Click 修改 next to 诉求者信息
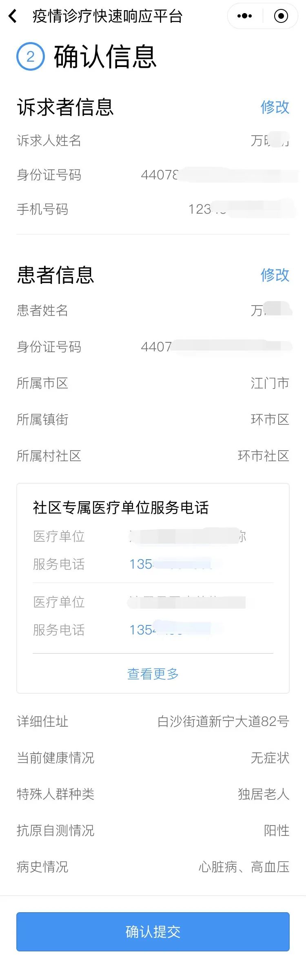306x980 pixels. coord(275,107)
